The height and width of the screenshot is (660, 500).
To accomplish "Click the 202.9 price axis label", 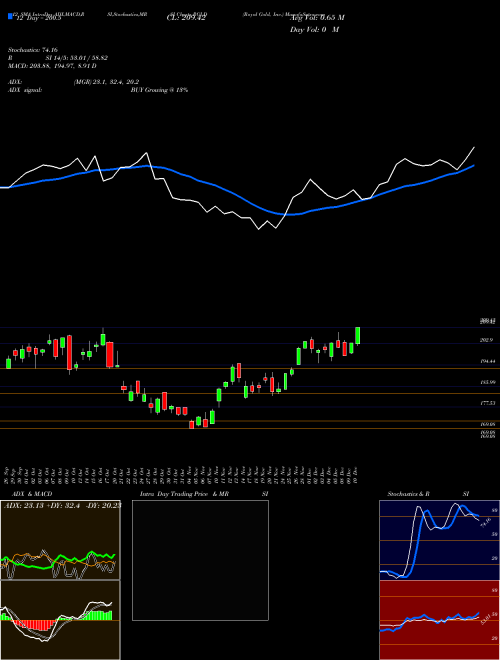I will coord(487,340).
